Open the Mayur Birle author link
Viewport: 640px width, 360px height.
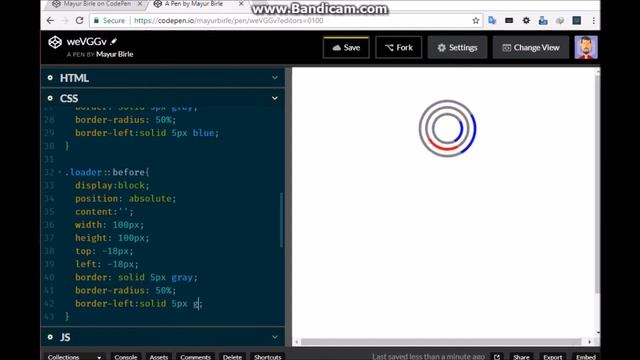pos(115,54)
